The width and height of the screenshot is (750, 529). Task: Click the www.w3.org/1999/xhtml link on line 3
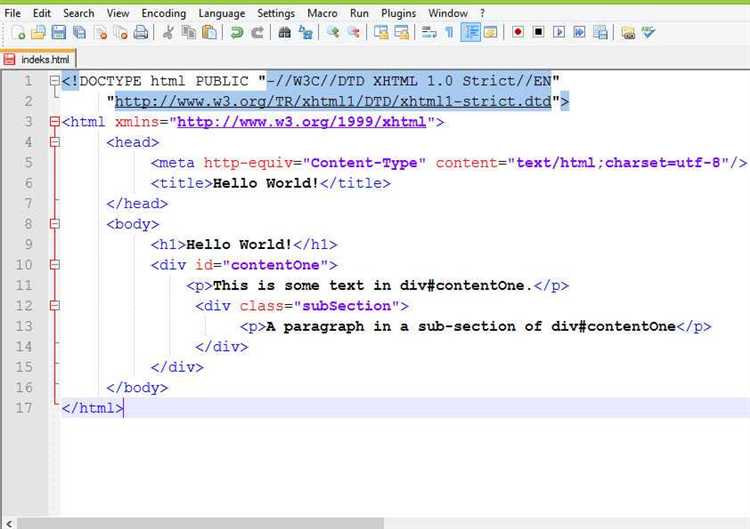pos(302,122)
